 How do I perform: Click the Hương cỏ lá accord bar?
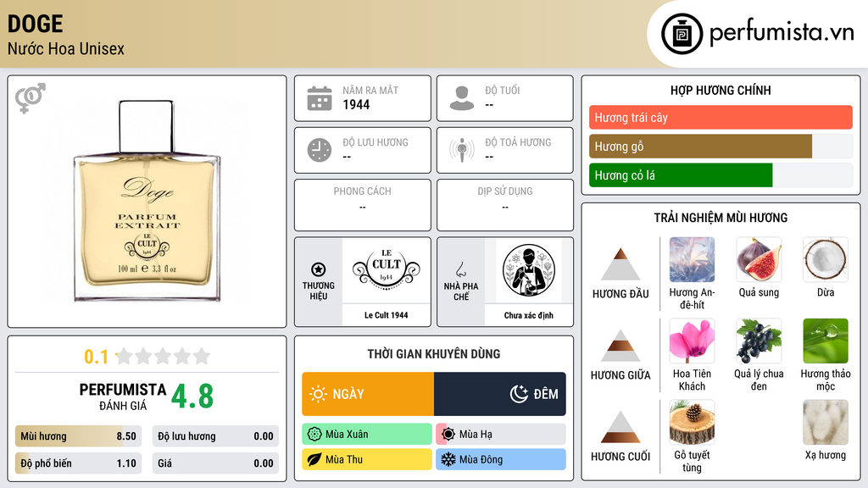(721, 175)
